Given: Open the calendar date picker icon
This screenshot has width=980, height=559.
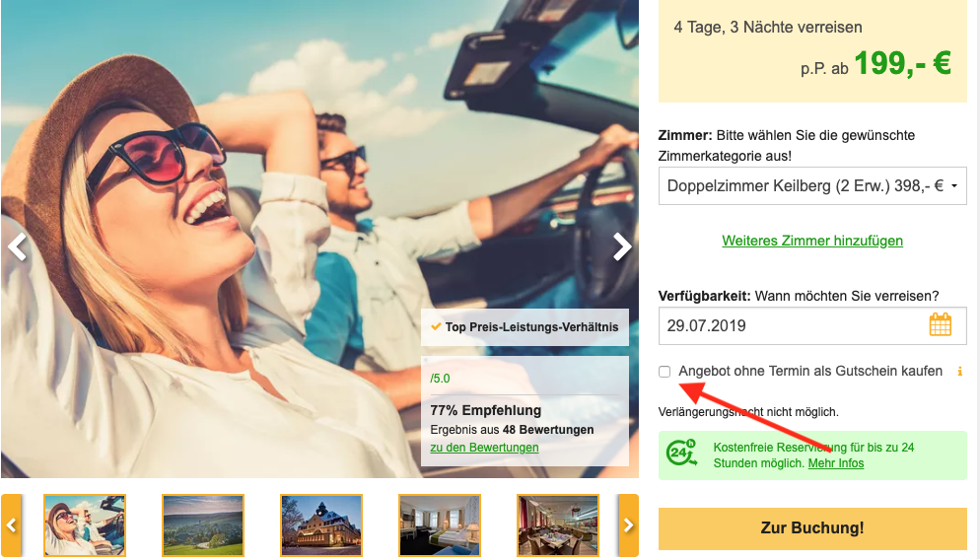Looking at the screenshot, I should coord(940,325).
